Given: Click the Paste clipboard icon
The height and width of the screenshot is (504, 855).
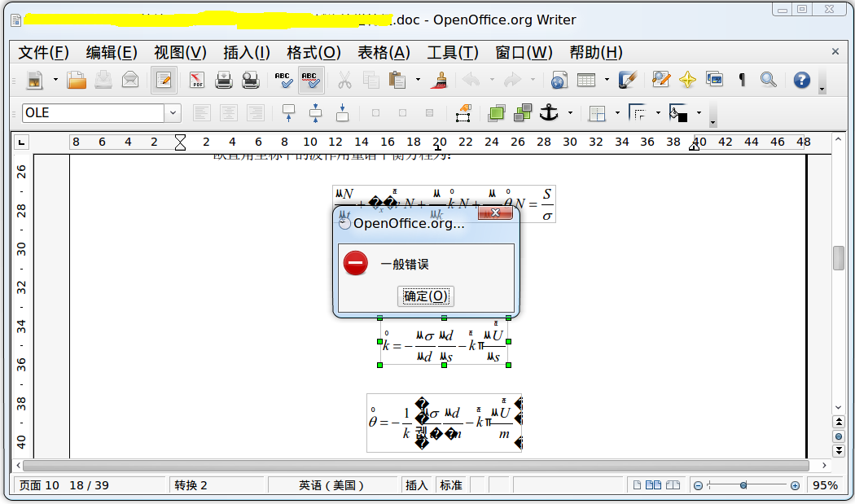Looking at the screenshot, I should [397, 80].
